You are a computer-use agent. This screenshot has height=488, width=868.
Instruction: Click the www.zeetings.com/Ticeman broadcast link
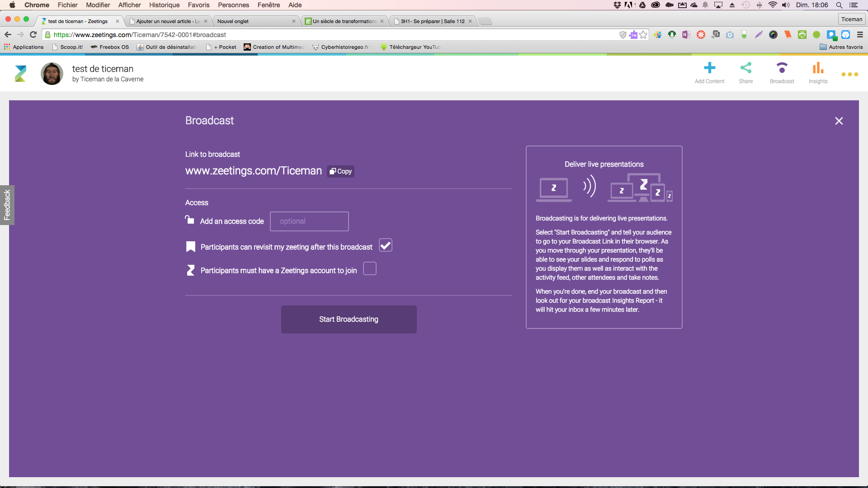coord(254,171)
